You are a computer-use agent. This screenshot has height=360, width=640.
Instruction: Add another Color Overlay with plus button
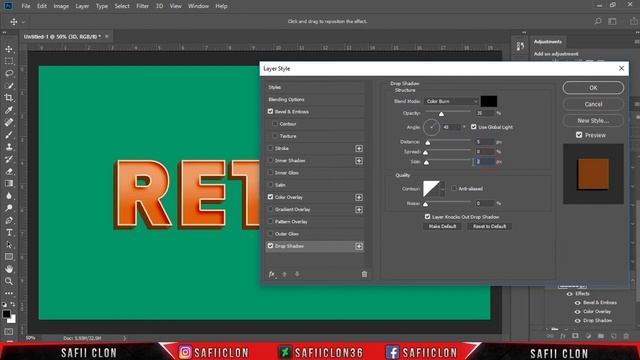359,198
